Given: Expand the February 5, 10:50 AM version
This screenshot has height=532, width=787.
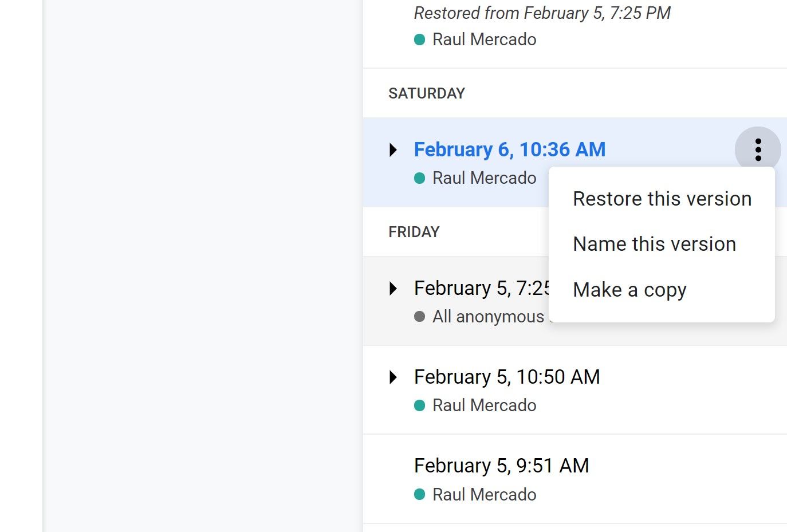Looking at the screenshot, I should (393, 377).
